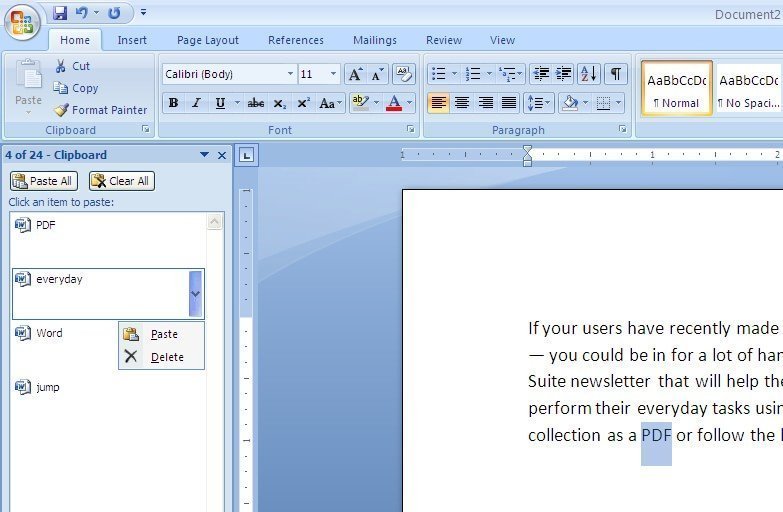The image size is (783, 512).
Task: Click the red Font Color button
Action: (394, 103)
